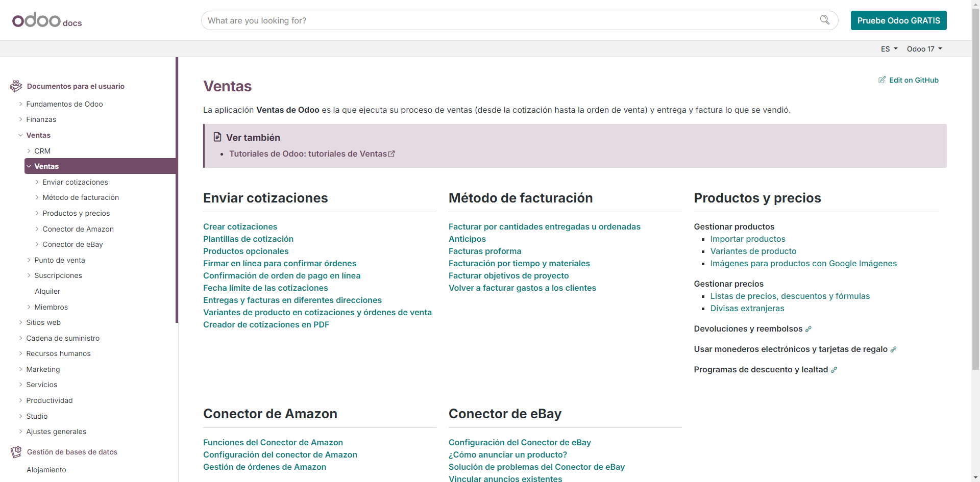Open the Odoo 17 version dropdown

924,48
